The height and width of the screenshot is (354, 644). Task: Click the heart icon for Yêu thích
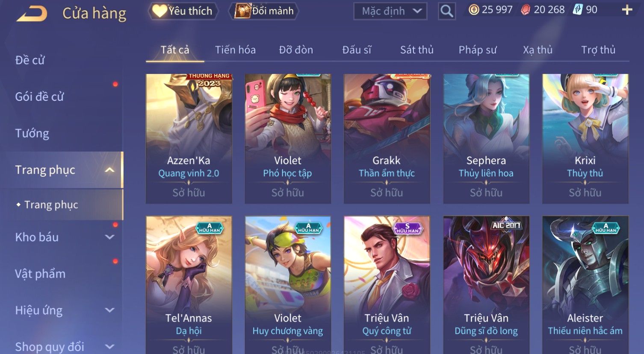click(160, 11)
